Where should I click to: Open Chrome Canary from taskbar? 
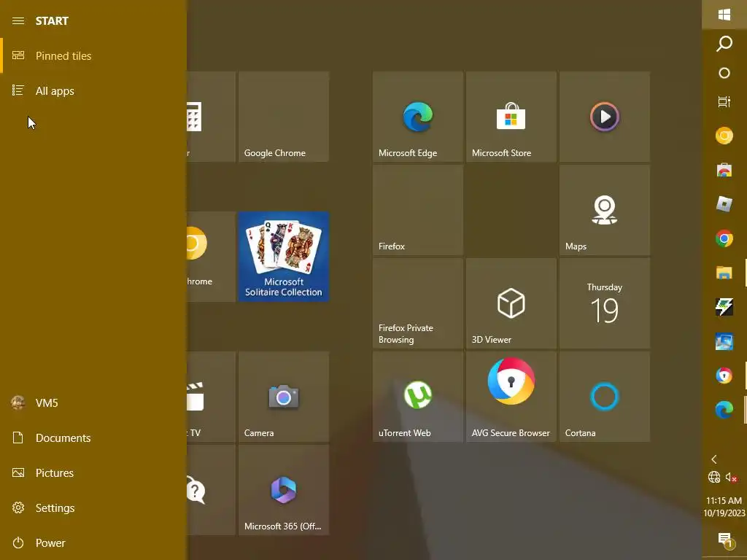pos(724,136)
